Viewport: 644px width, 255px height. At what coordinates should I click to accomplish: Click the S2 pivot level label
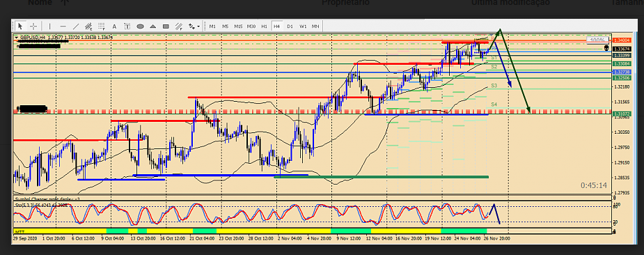click(x=494, y=67)
